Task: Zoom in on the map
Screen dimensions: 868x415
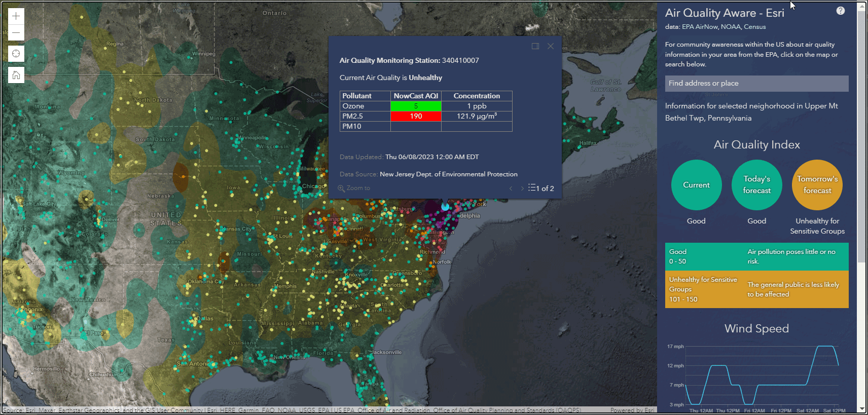Action: point(16,16)
